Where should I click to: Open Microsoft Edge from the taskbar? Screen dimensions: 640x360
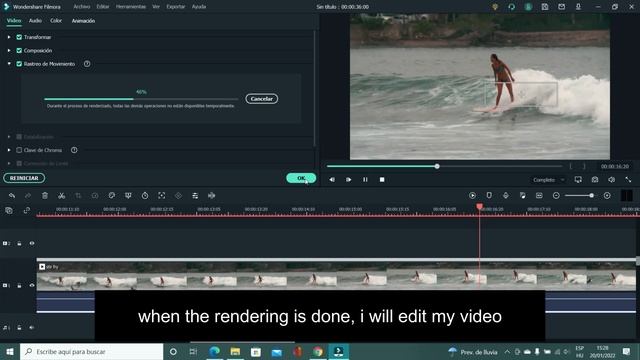tap(214, 351)
